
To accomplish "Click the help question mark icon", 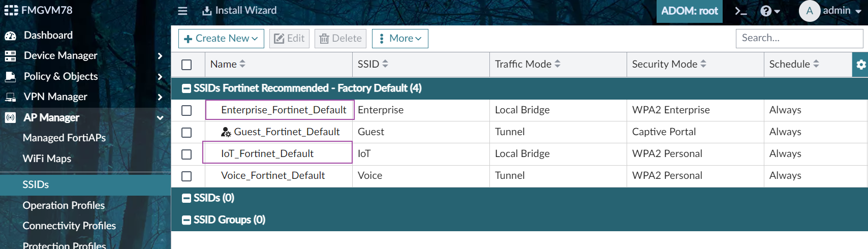I will pos(766,11).
